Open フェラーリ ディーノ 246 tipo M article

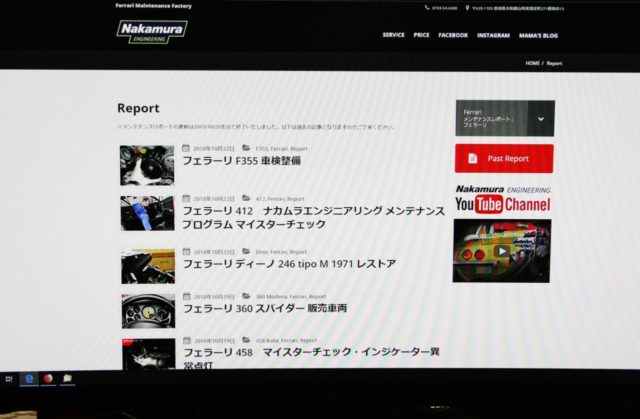point(289,264)
